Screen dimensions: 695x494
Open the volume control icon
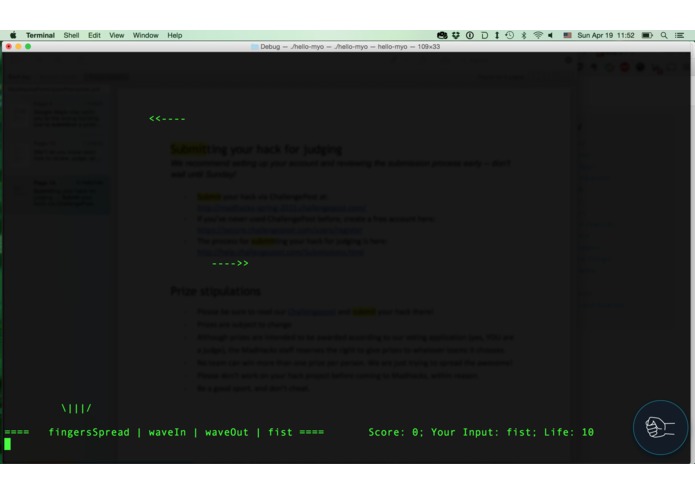pos(551,35)
